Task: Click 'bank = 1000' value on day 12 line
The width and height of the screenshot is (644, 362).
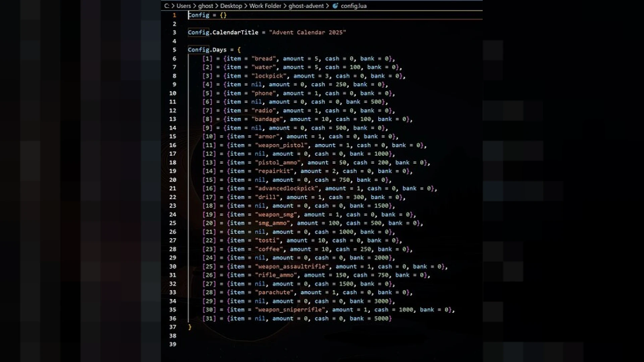Action: click(x=369, y=154)
